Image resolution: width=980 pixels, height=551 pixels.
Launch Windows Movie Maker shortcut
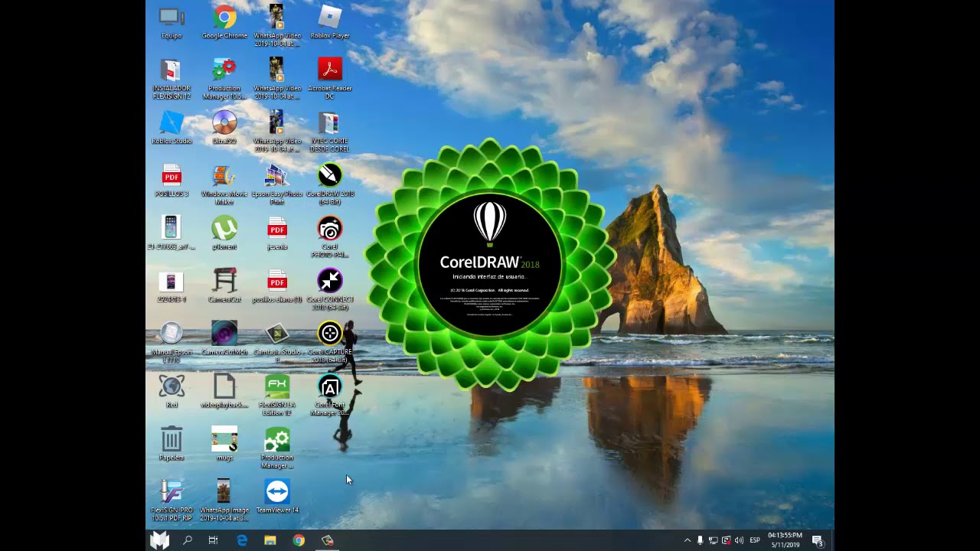click(x=224, y=184)
